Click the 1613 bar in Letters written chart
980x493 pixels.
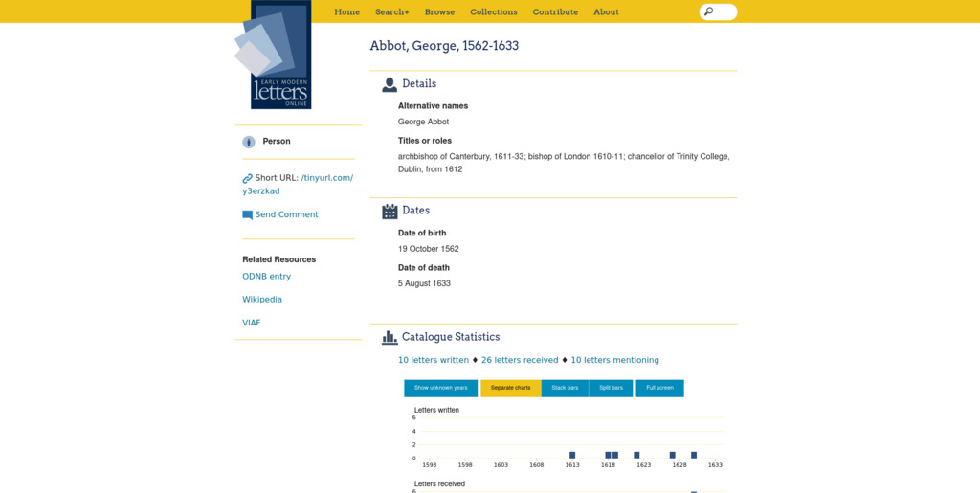point(572,455)
